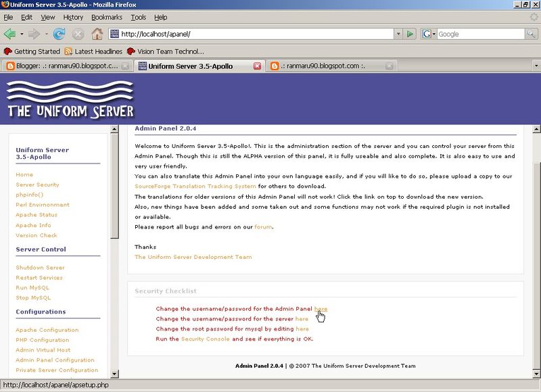Click the forum link

coord(263,226)
